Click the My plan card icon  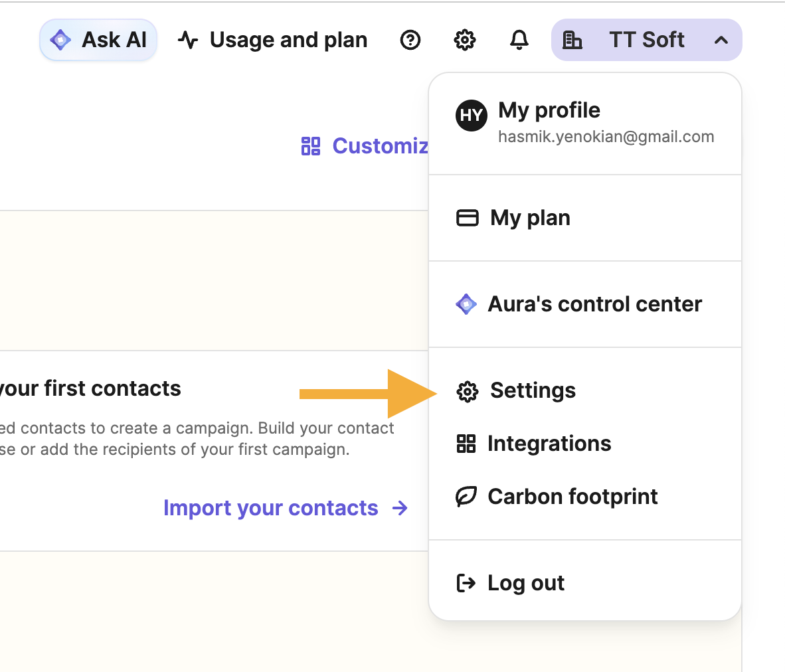[467, 218]
